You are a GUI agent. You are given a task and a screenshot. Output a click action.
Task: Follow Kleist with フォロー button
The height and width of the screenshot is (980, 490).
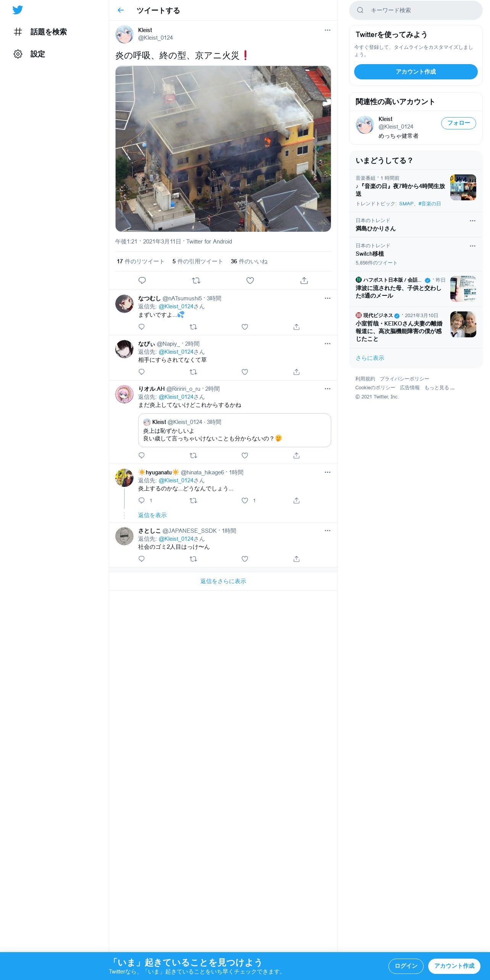458,123
